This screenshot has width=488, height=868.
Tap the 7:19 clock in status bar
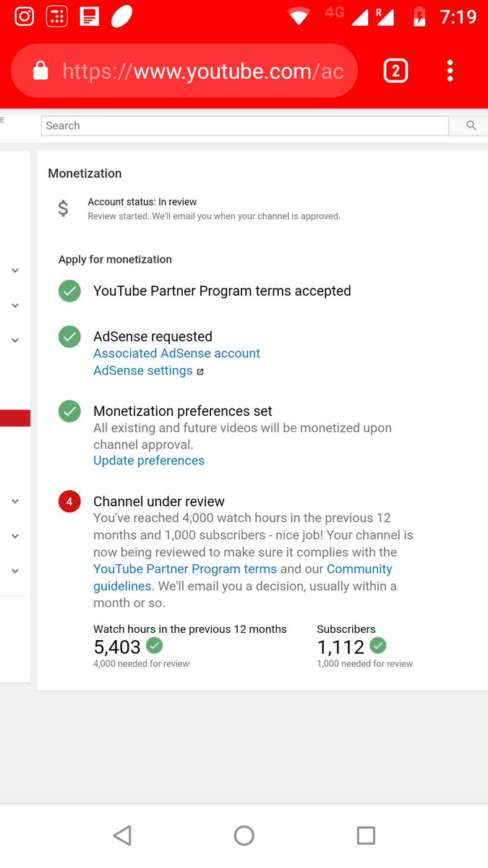tap(458, 16)
